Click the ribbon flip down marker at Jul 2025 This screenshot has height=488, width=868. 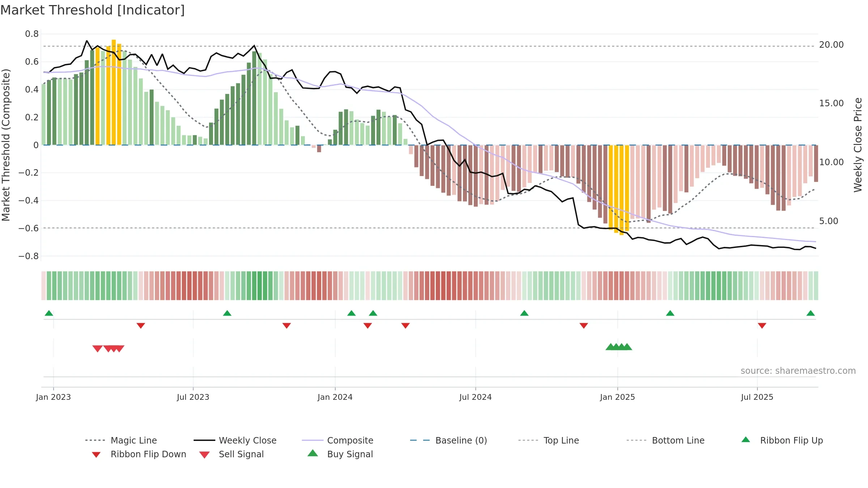pos(762,326)
